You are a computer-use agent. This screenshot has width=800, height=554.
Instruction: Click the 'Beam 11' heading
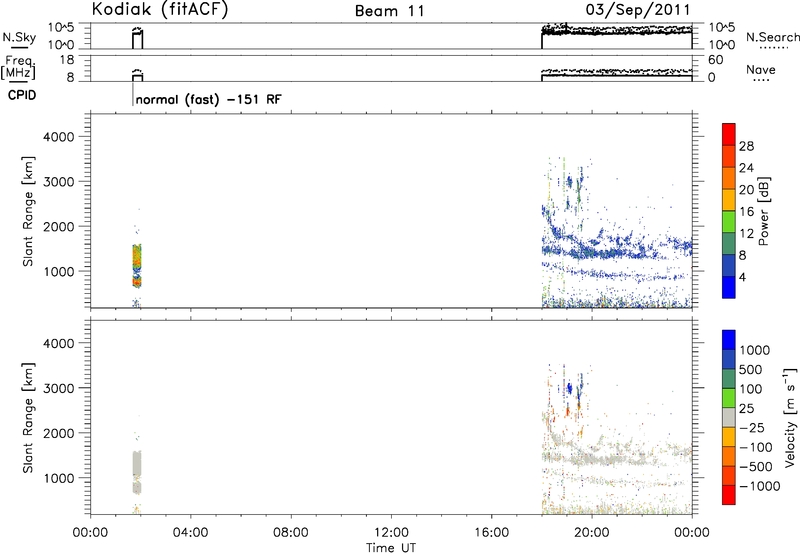pos(390,11)
